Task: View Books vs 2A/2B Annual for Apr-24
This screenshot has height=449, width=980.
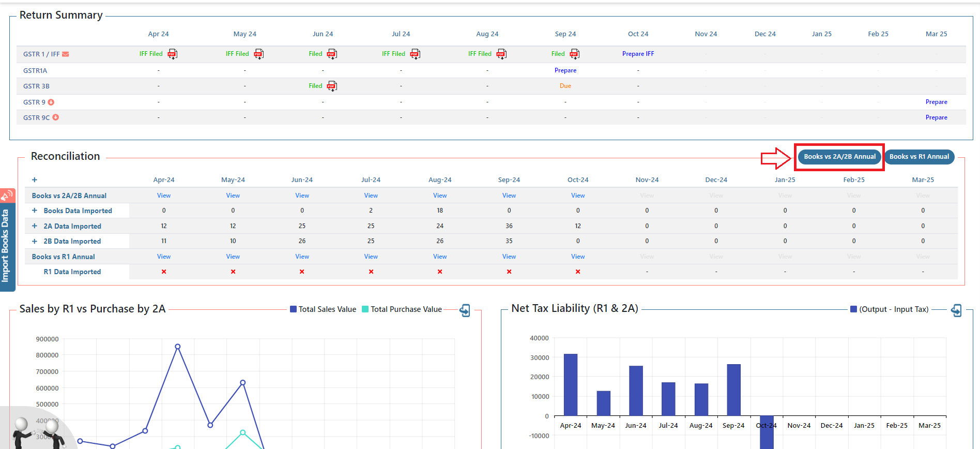Action: coord(164,196)
